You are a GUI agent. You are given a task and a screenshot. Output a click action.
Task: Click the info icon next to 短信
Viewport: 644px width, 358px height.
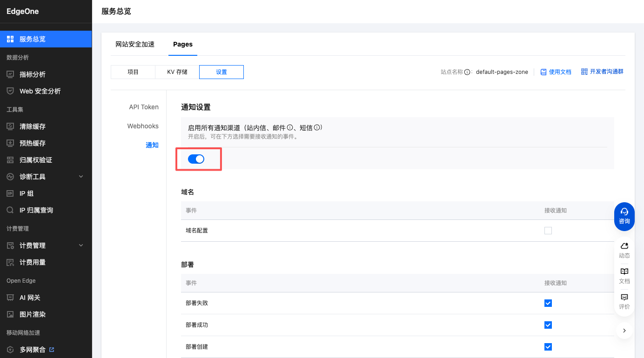(316, 127)
